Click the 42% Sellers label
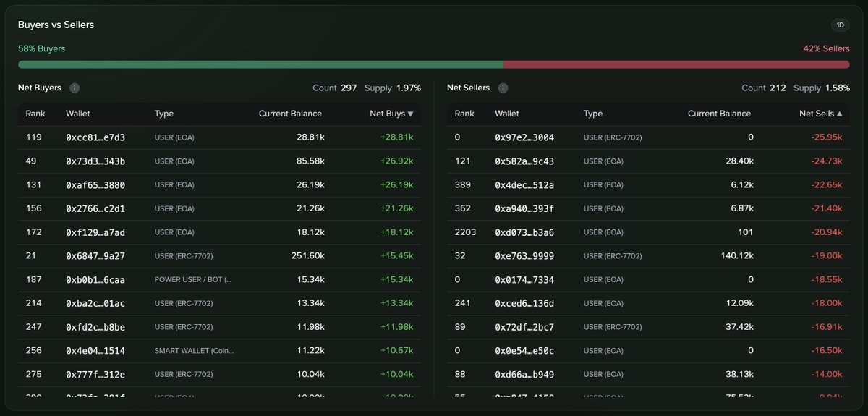Screen dimensions: 868x416 [x=826, y=49]
